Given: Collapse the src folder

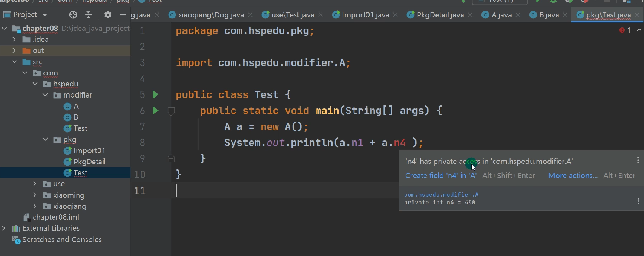Looking at the screenshot, I should (x=14, y=62).
